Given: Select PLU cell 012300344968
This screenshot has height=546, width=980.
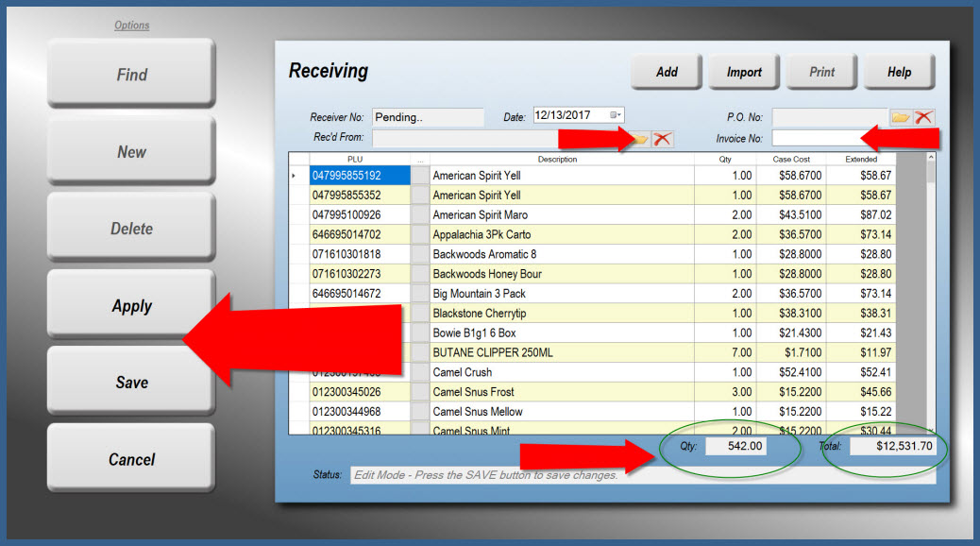Looking at the screenshot, I should (x=360, y=412).
